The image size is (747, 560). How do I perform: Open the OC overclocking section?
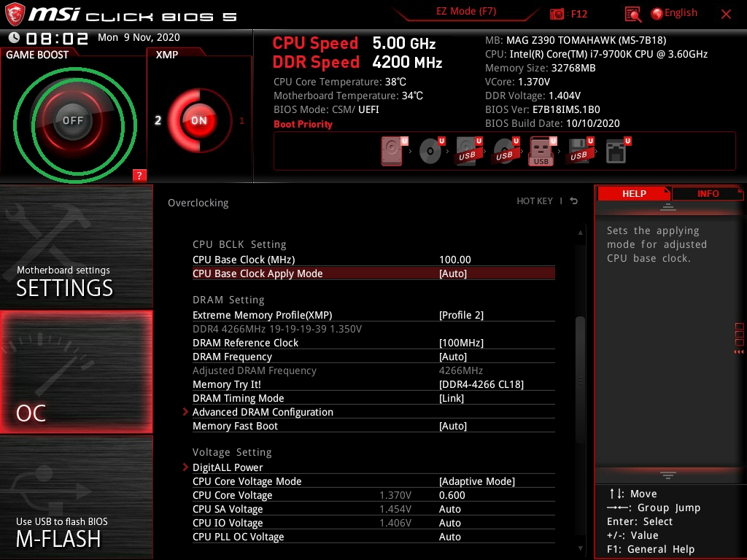click(x=76, y=373)
